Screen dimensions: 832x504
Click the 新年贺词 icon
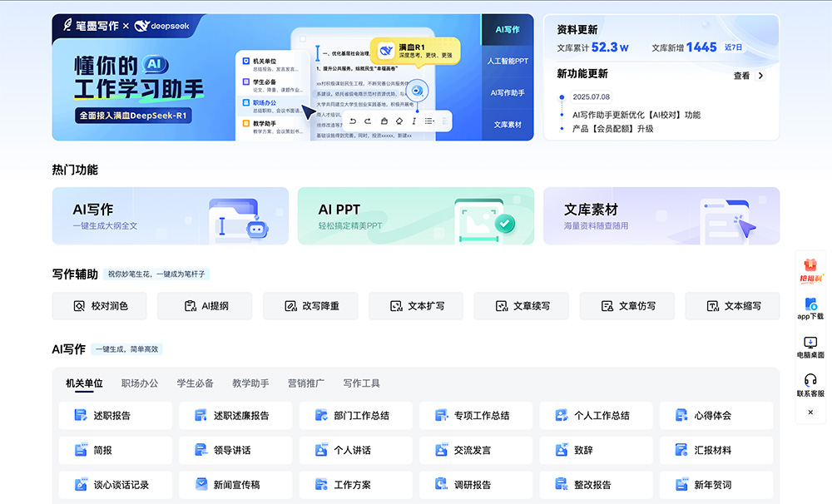[x=681, y=484]
